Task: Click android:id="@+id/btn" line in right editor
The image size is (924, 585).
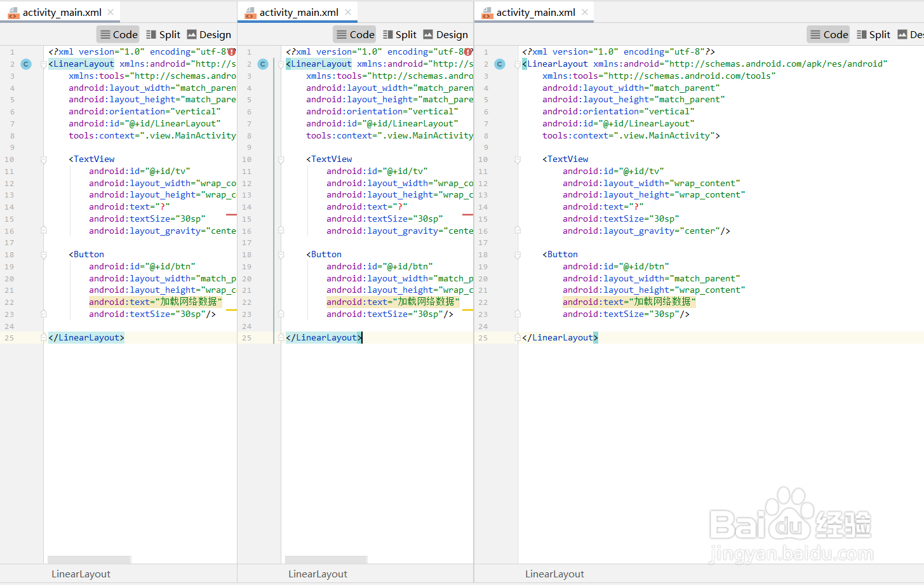Action: [615, 267]
